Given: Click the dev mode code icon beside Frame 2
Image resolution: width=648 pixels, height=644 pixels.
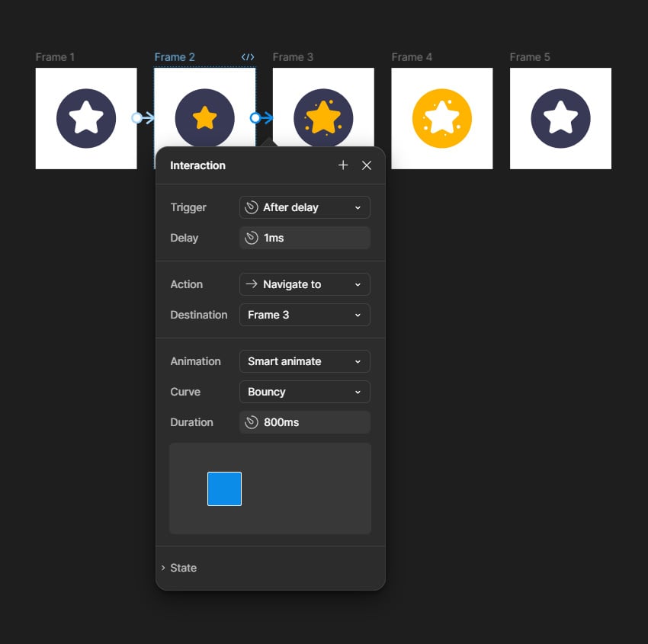Looking at the screenshot, I should [248, 57].
